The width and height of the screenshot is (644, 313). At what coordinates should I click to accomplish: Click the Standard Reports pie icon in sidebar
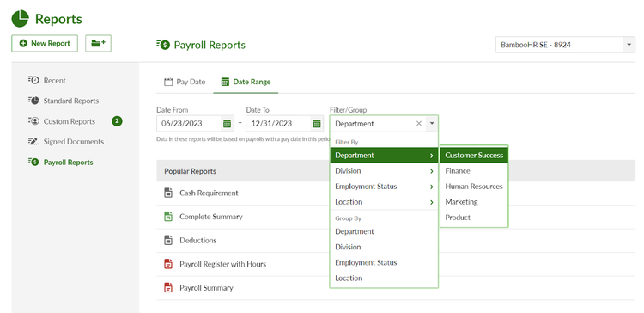tap(33, 101)
